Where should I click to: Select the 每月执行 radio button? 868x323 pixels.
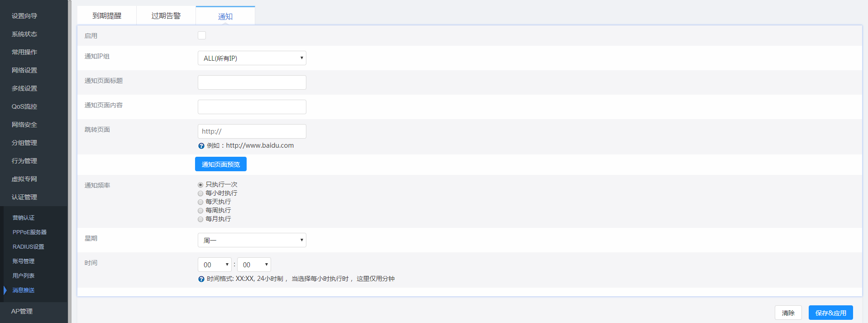point(200,219)
